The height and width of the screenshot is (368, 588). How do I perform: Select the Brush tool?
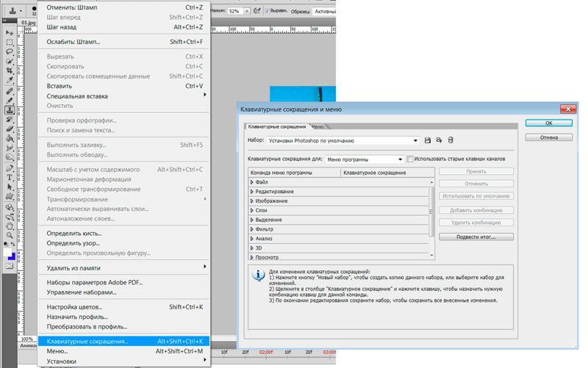coord(10,101)
